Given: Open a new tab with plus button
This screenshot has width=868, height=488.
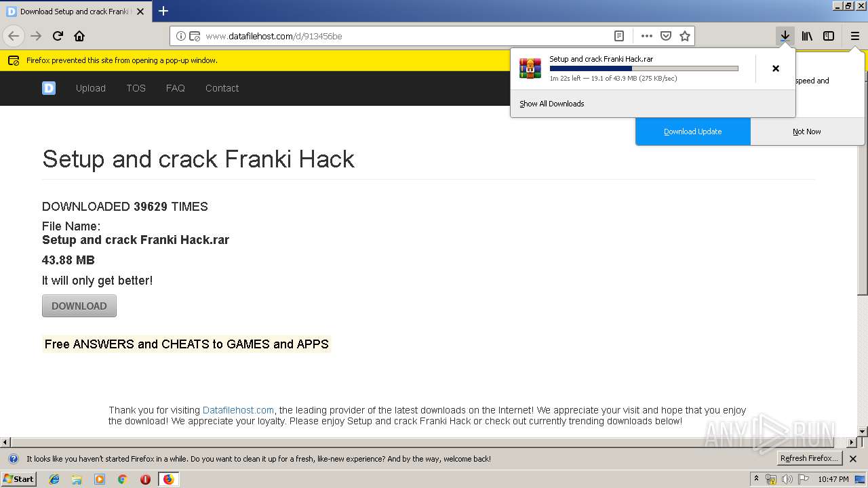Looking at the screenshot, I should pyautogui.click(x=163, y=11).
